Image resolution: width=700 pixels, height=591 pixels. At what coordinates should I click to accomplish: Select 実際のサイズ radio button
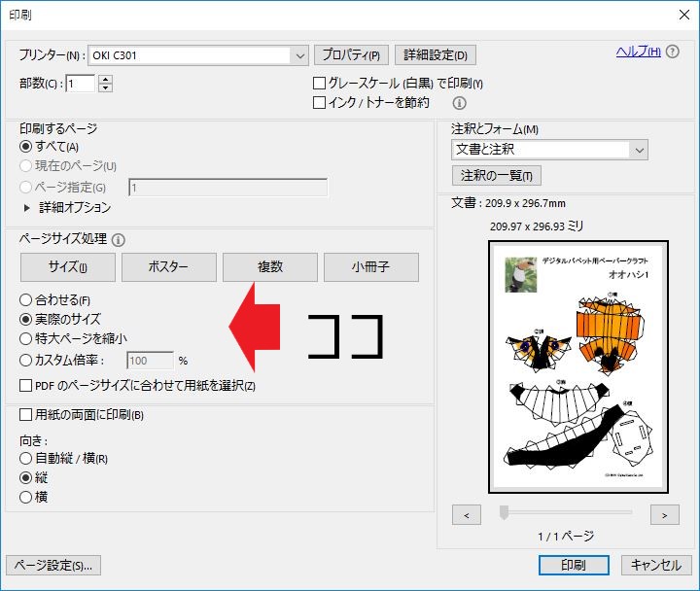[x=26, y=319]
